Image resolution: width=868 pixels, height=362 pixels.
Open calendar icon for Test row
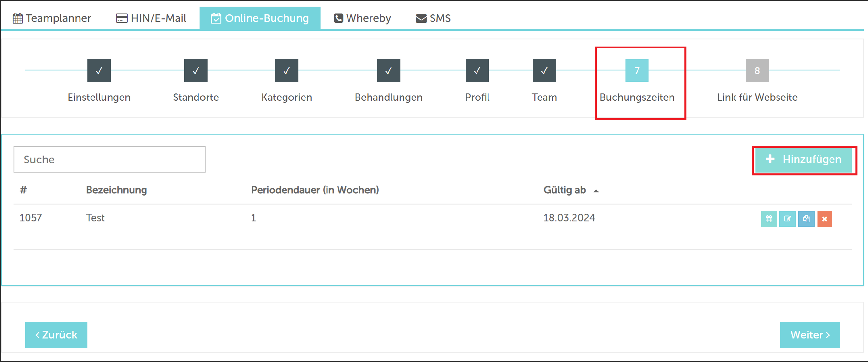769,219
